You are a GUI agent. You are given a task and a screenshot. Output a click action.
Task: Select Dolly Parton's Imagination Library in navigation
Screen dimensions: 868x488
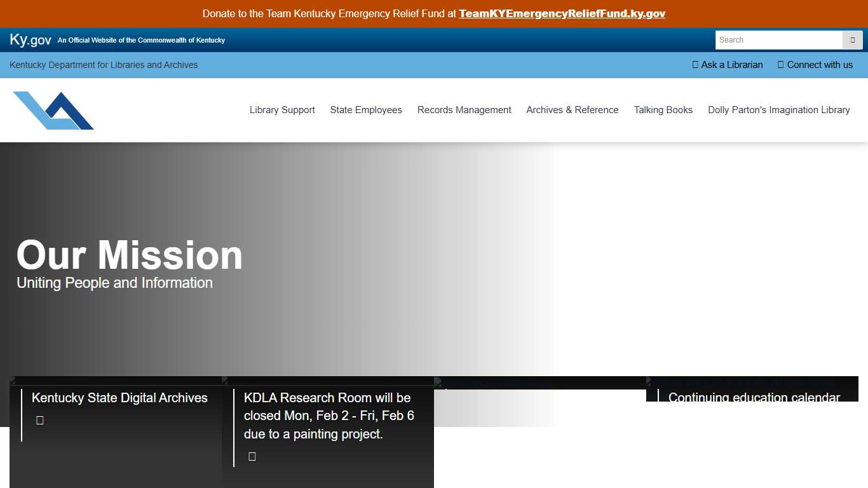[x=778, y=110]
